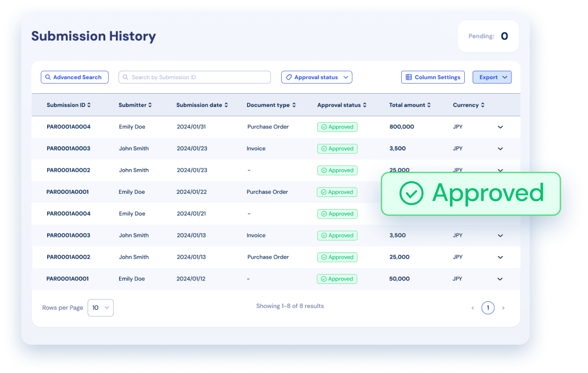Click the date 2024/01/21

[191, 213]
